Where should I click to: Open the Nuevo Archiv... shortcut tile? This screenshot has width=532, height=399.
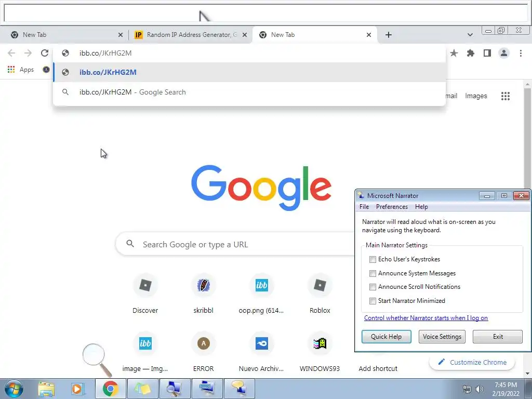(261, 352)
